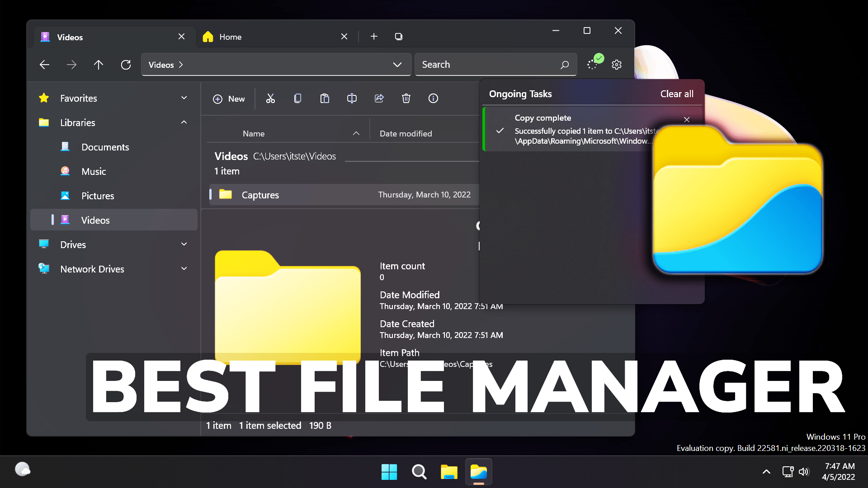Click the Paste clipboard icon
The width and height of the screenshot is (868, 488).
325,99
